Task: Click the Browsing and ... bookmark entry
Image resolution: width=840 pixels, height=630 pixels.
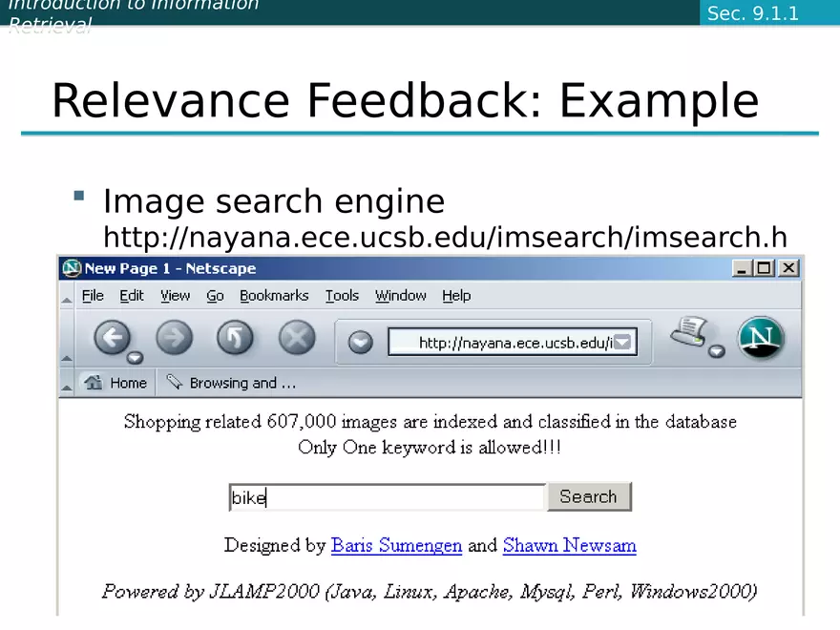Action: point(231,383)
